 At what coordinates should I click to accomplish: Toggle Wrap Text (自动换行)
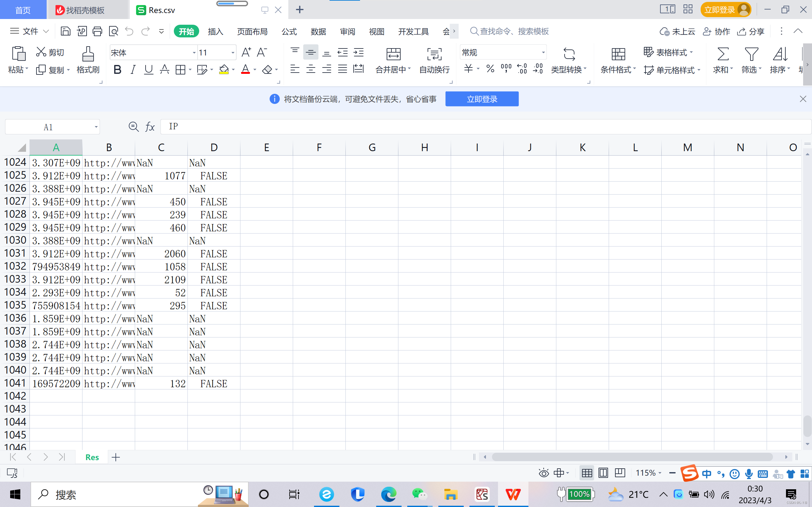434,54
